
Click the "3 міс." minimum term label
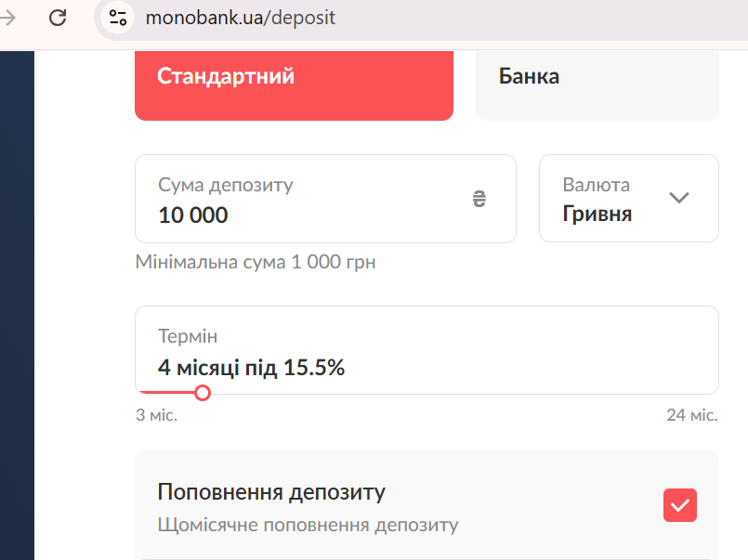point(156,415)
